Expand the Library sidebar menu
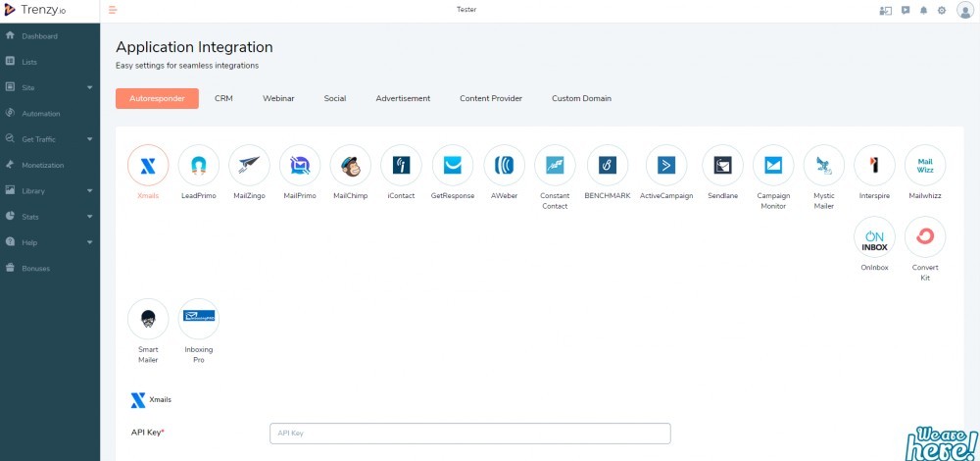This screenshot has height=461, width=980. pos(50,191)
